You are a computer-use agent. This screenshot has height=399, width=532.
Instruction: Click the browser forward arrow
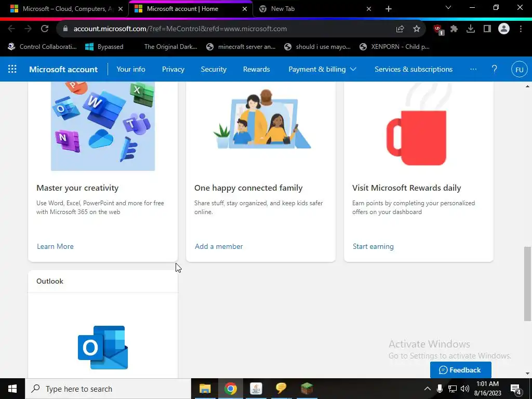tap(28, 29)
